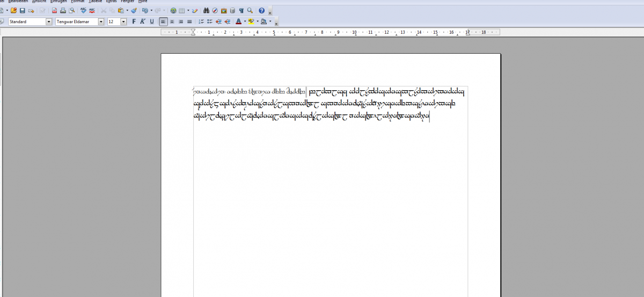Image resolution: width=644 pixels, height=297 pixels.
Task: Set justified paragraph alignment
Action: 189,21
